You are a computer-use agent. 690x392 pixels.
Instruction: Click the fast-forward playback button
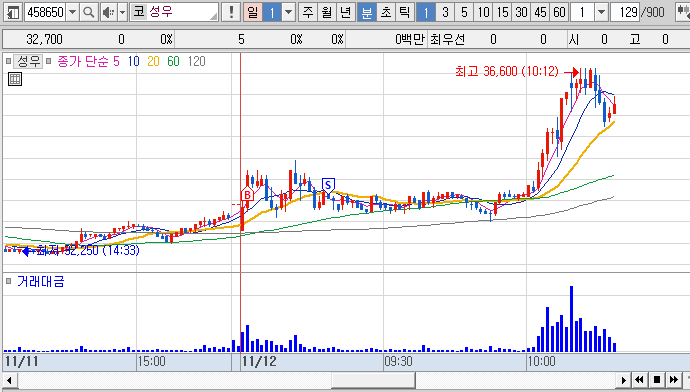(x=673, y=379)
